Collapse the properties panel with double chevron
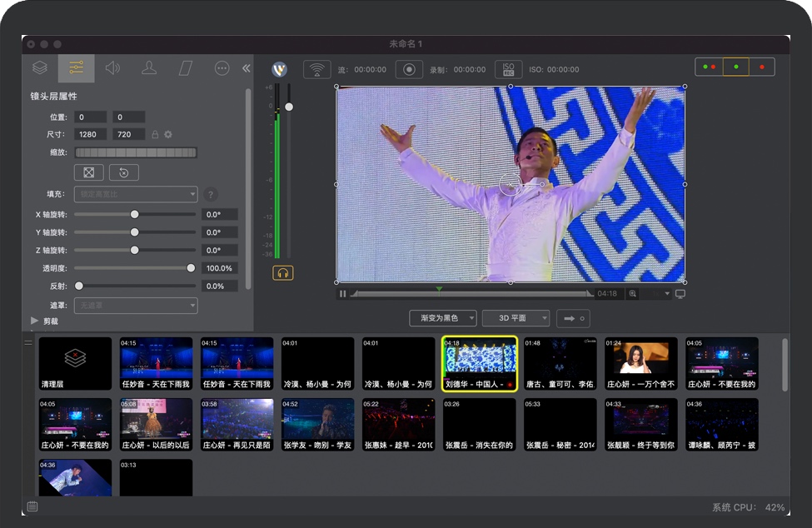This screenshot has width=812, height=528. click(247, 68)
